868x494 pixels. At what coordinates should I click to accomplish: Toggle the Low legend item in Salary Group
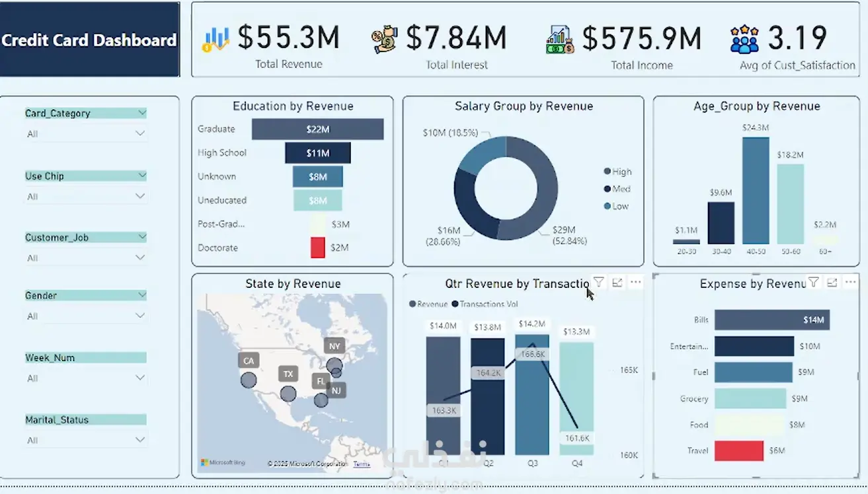(x=616, y=206)
